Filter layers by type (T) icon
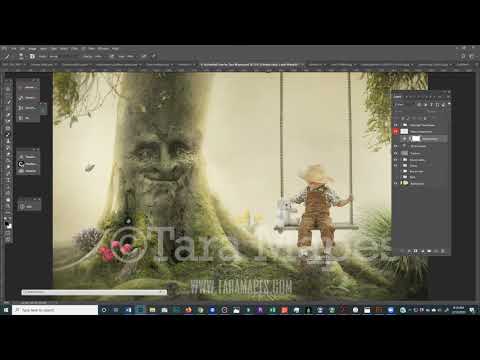This screenshot has height=360, width=480. 431,105
